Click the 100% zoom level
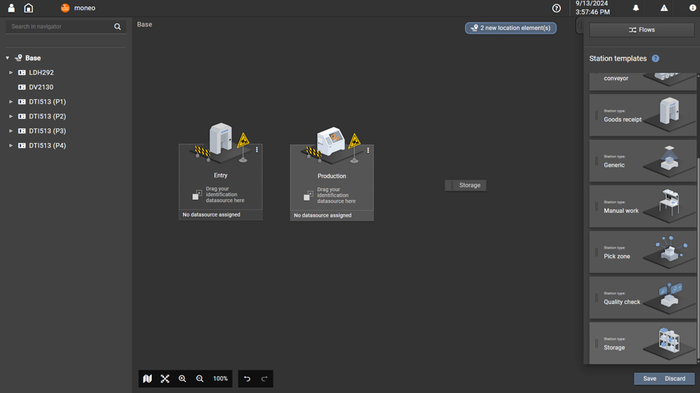This screenshot has height=393, width=700. point(220,379)
